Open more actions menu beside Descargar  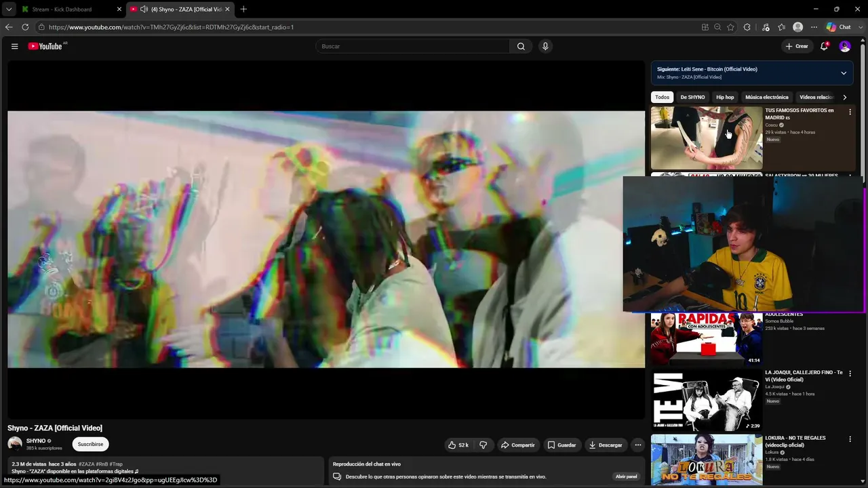click(x=637, y=445)
